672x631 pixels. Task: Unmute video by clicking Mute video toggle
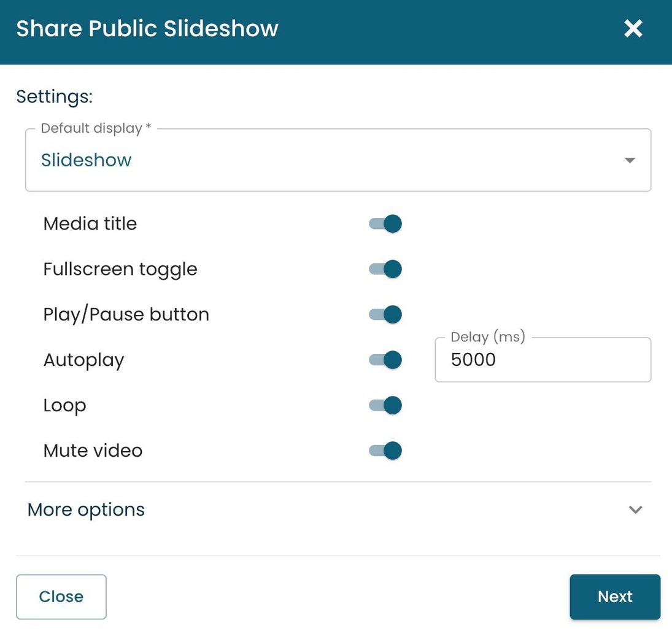pyautogui.click(x=384, y=450)
